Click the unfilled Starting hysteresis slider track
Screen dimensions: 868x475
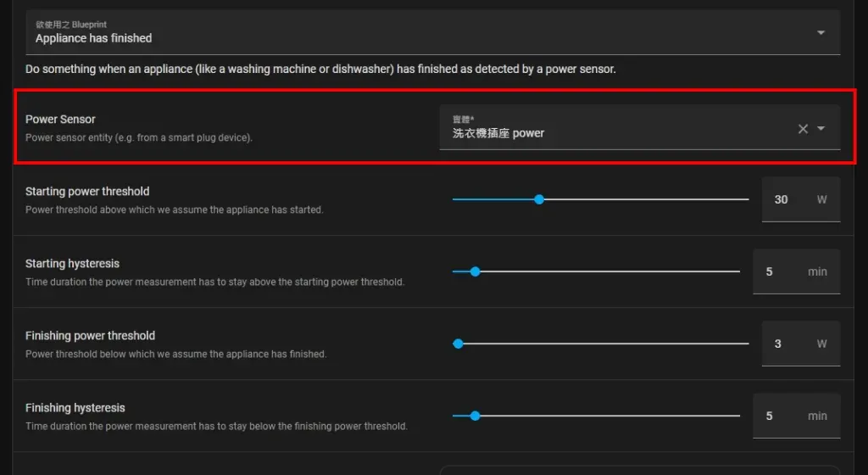610,271
